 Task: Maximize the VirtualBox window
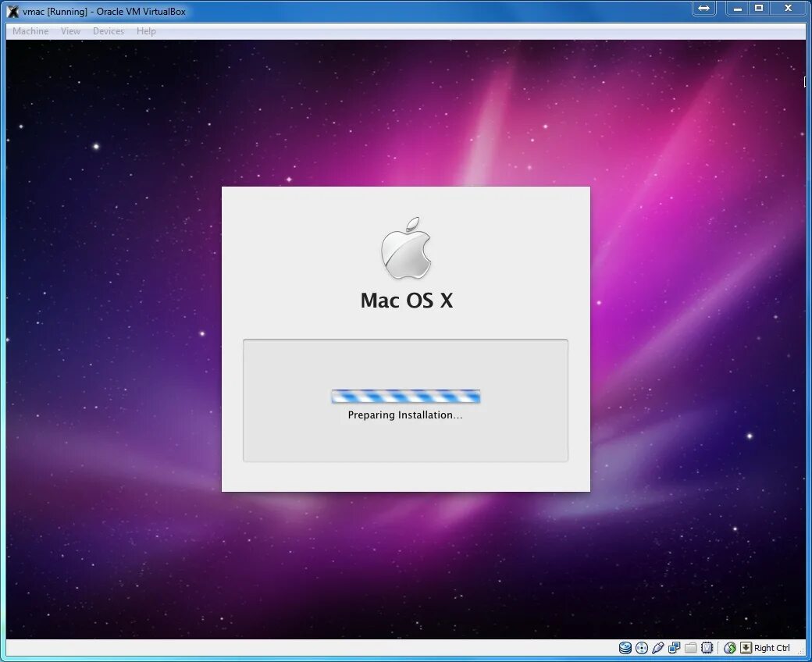click(759, 8)
